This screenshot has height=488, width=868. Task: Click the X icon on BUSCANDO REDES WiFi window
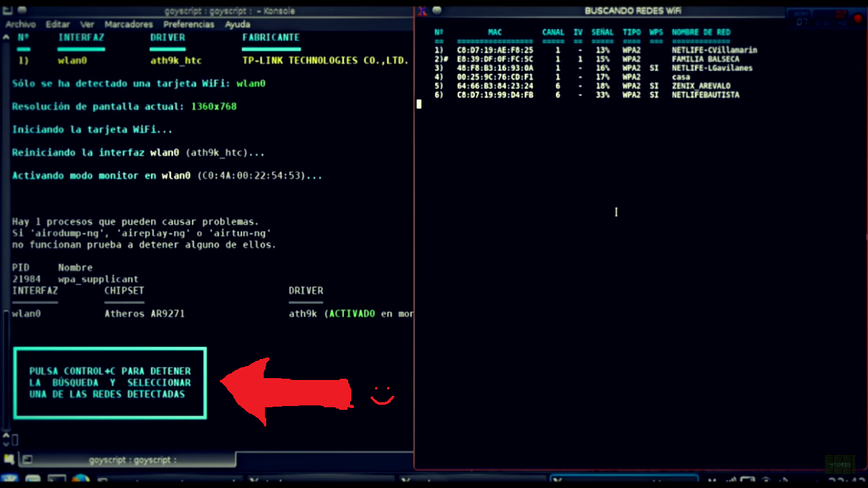point(422,11)
